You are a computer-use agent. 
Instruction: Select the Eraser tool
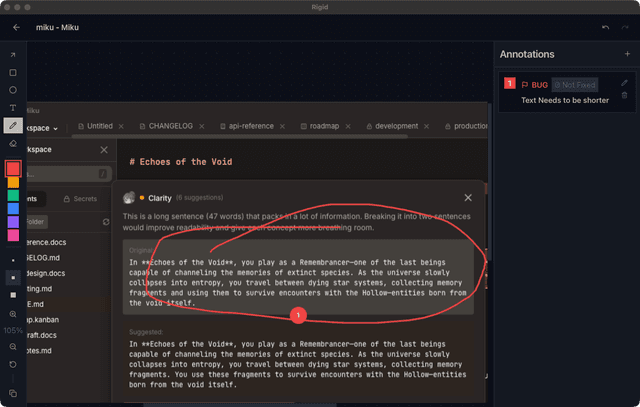click(13, 143)
